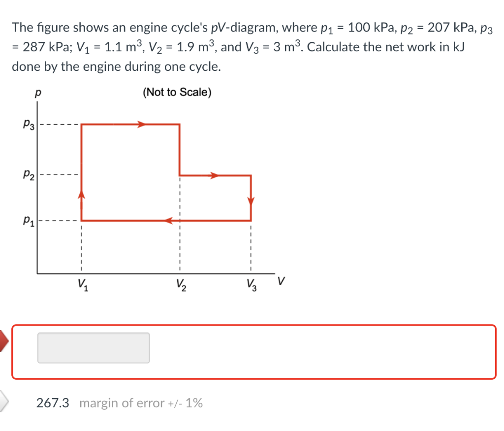
Task: Select the V2 label on volume axis
Action: pos(180,284)
